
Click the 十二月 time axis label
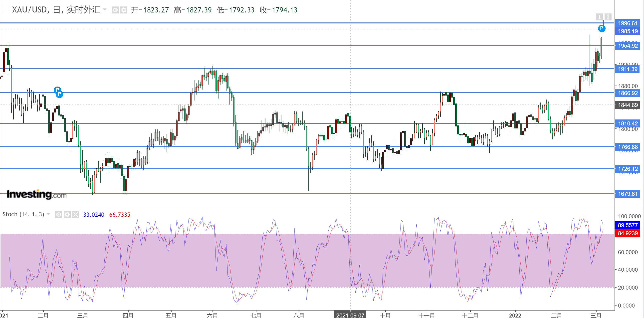[x=470, y=316]
